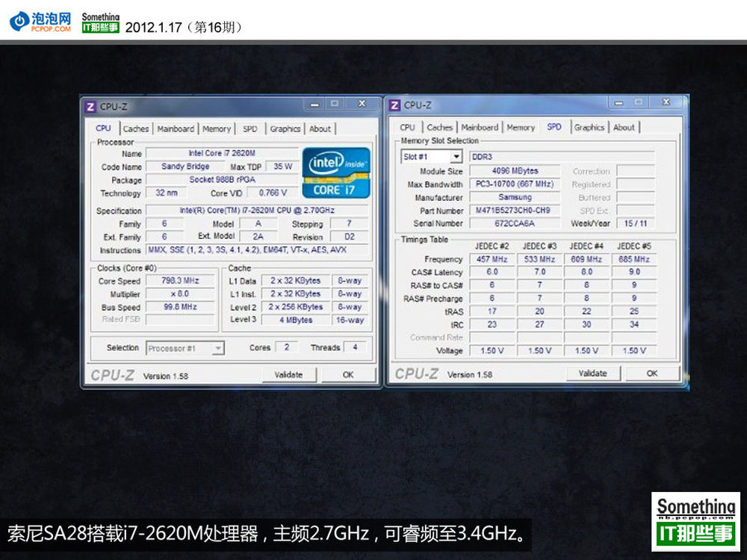This screenshot has height=560, width=747.
Task: Click the Part Number M471B5273CH0-CH9
Action: [515, 210]
